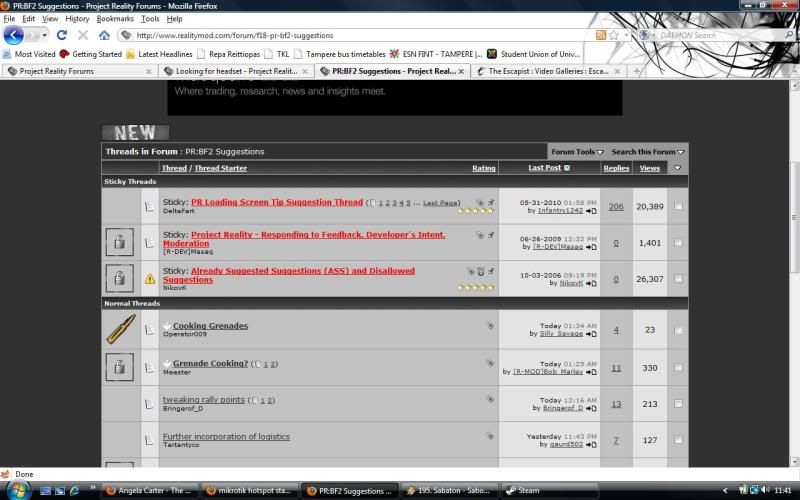Click the Firefox back navigation button
The height and width of the screenshot is (500, 800).
pyautogui.click(x=14, y=35)
